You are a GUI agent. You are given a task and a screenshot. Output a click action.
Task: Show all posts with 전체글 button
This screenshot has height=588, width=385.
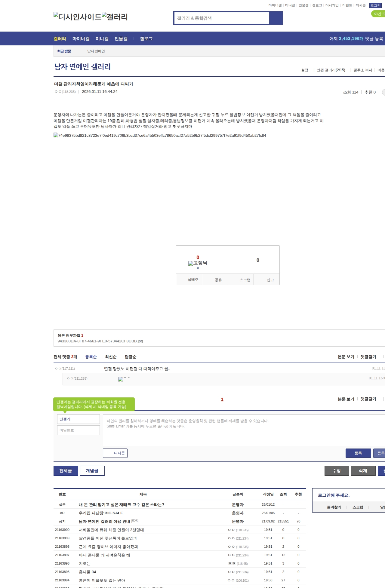pyautogui.click(x=66, y=471)
